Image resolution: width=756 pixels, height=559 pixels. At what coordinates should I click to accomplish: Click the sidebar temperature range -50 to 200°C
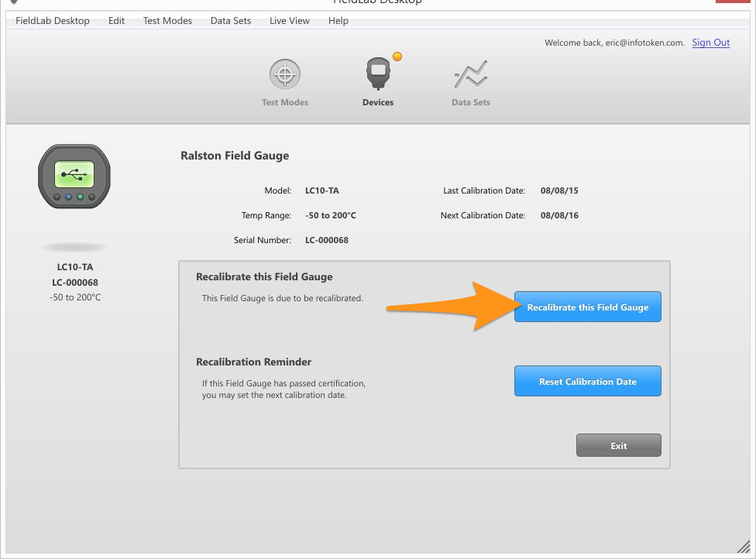(x=74, y=297)
